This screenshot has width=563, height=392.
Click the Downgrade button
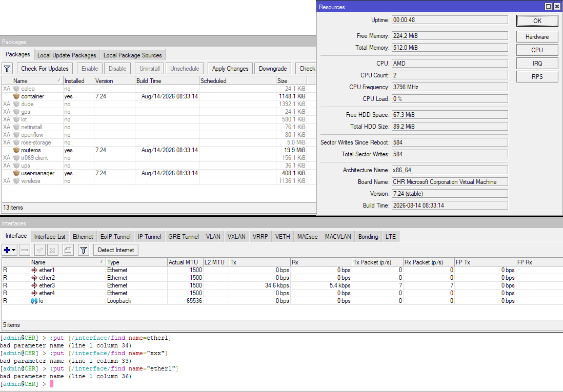click(x=273, y=69)
